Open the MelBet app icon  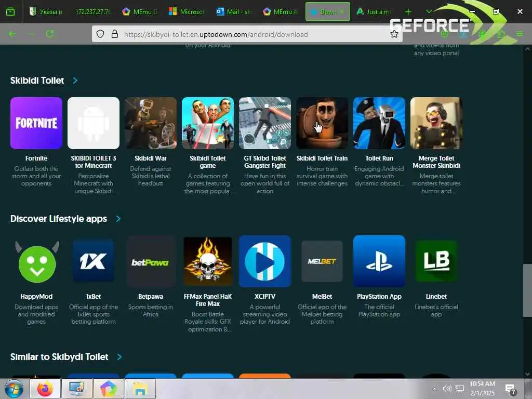point(322,261)
